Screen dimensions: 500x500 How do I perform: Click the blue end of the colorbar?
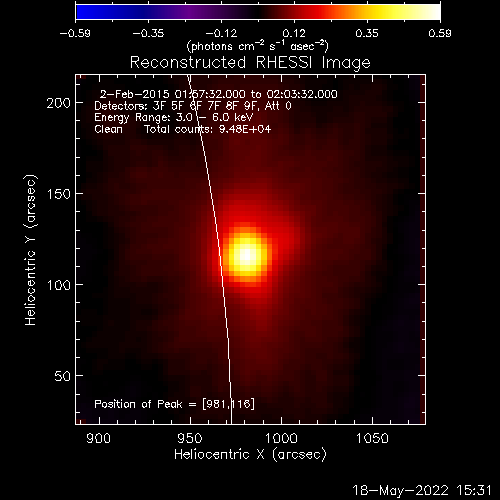coord(83,12)
